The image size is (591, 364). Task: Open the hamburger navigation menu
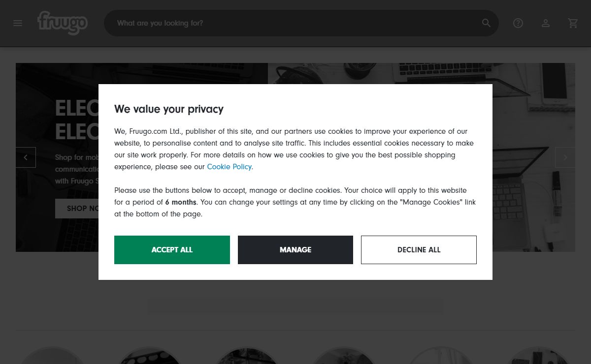[18, 23]
